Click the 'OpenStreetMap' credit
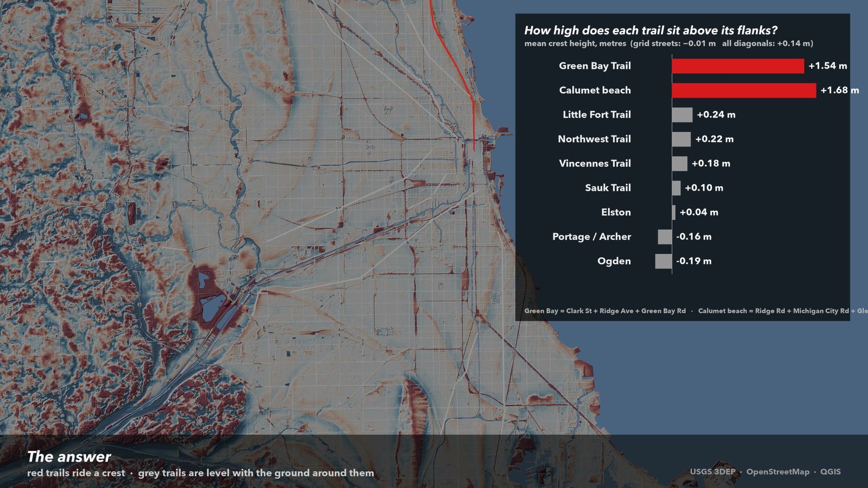 pyautogui.click(x=777, y=472)
